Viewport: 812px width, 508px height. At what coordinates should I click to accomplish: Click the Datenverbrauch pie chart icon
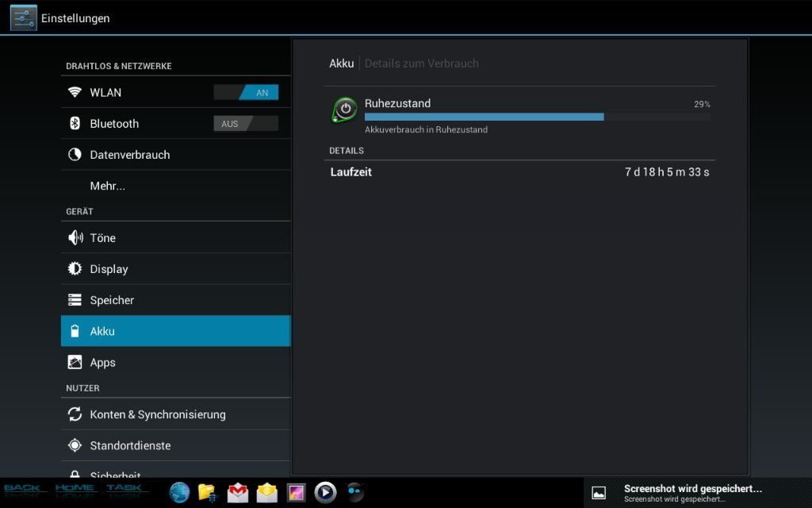pyautogui.click(x=75, y=155)
